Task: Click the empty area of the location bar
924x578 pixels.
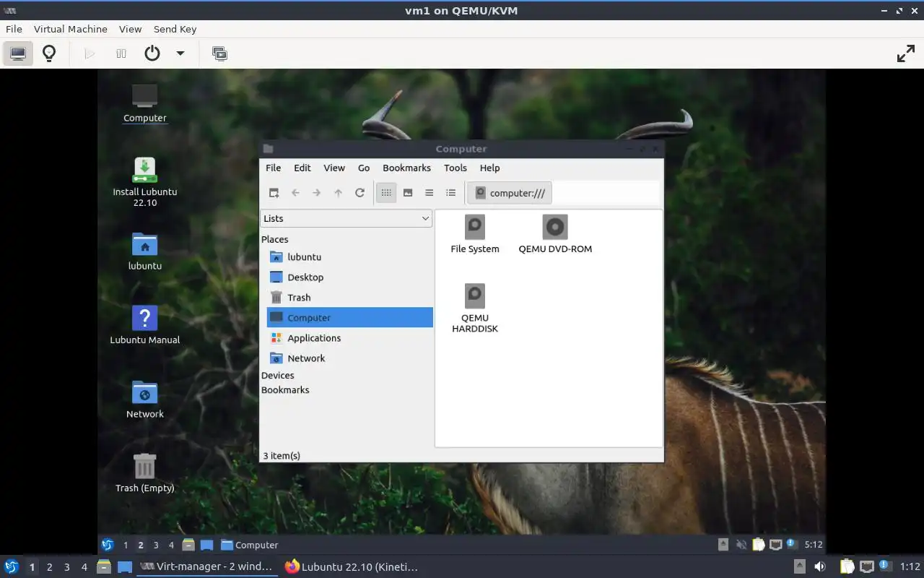Action: tap(605, 193)
